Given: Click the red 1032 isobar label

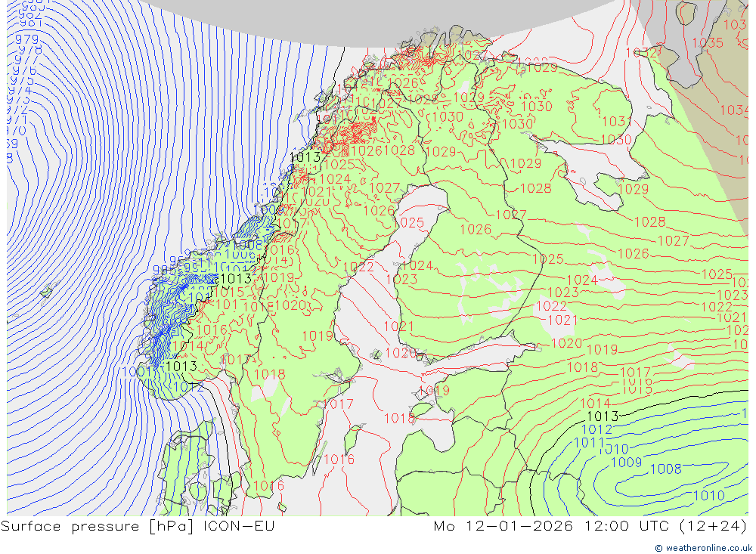Looking at the screenshot, I should tap(641, 53).
